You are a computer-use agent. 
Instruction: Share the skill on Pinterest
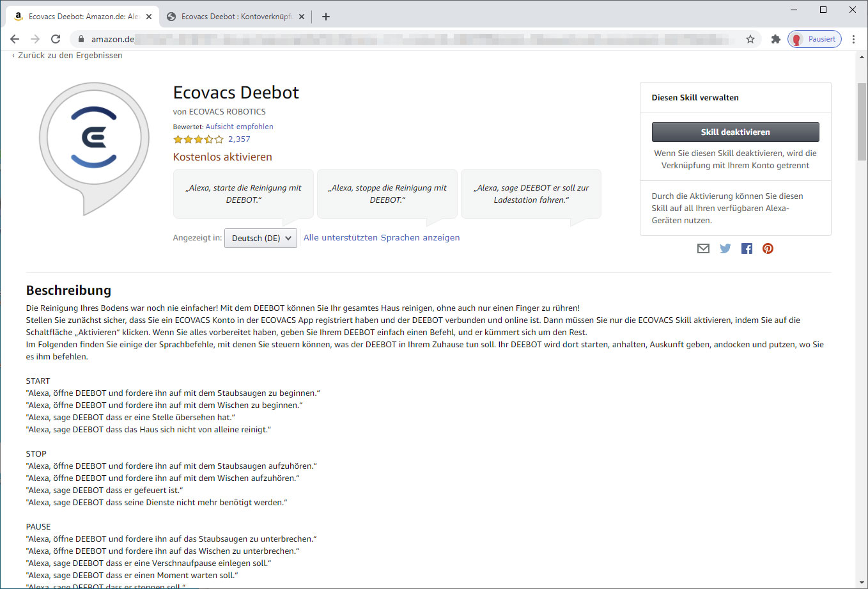(768, 249)
